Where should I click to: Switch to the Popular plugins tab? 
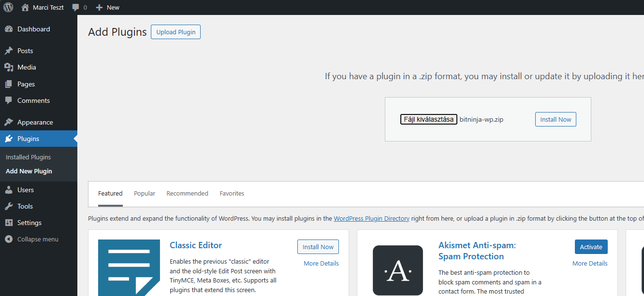coord(144,193)
